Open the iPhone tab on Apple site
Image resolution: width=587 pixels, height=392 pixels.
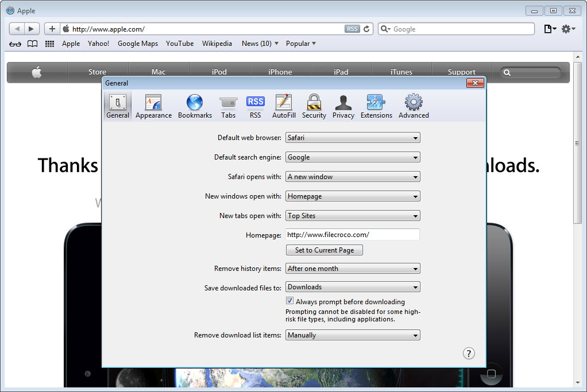(x=280, y=72)
